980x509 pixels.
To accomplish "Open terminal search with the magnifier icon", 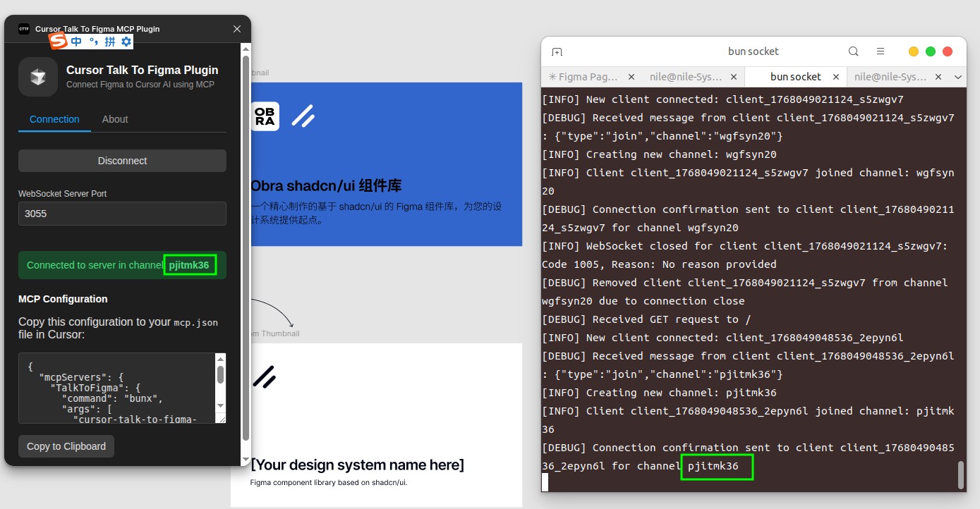I will coord(853,51).
